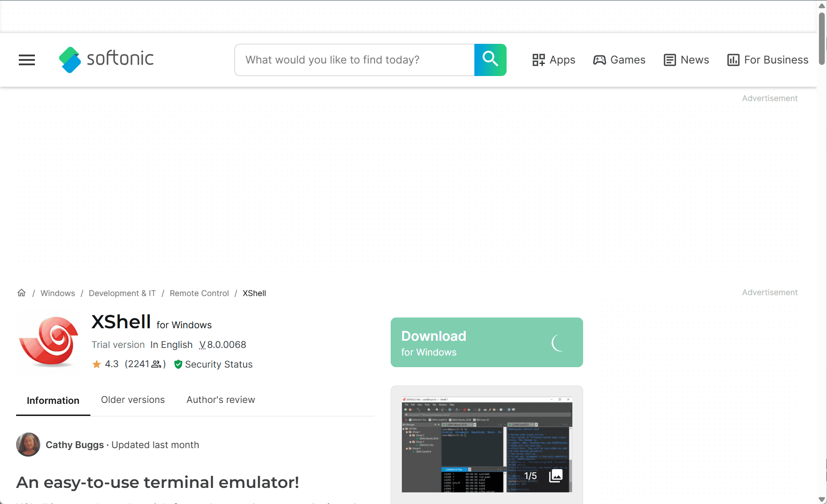This screenshot has width=827, height=504.
Task: Open the Development & IT breadcrumb
Action: [122, 293]
